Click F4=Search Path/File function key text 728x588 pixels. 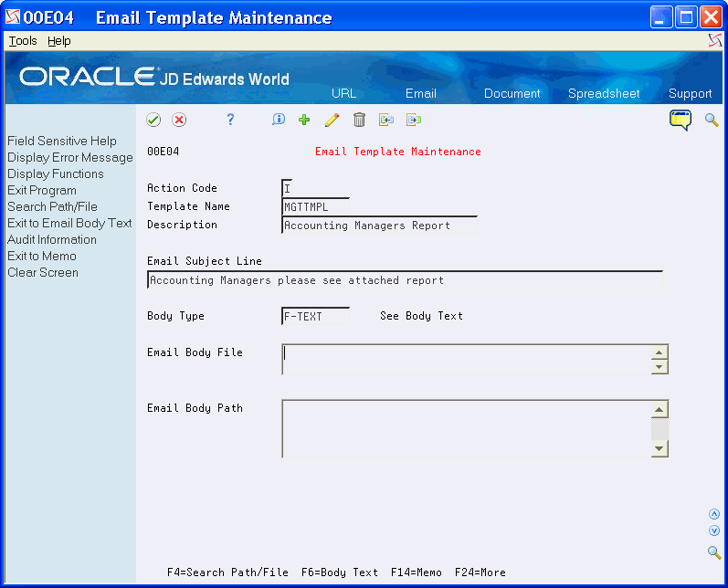[227, 572]
